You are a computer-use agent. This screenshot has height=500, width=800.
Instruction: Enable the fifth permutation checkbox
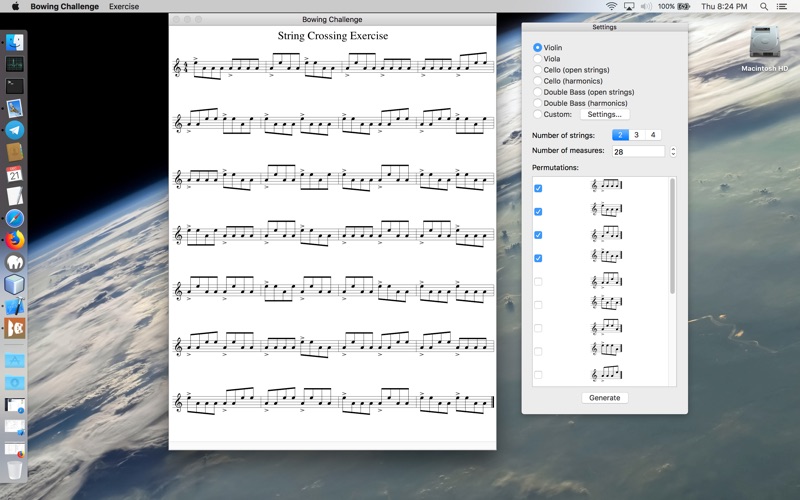pyautogui.click(x=538, y=282)
